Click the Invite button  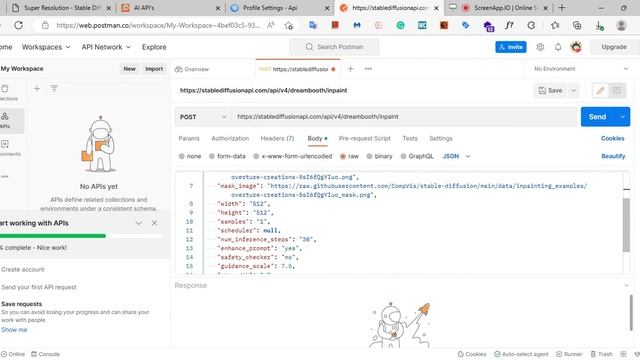click(511, 47)
